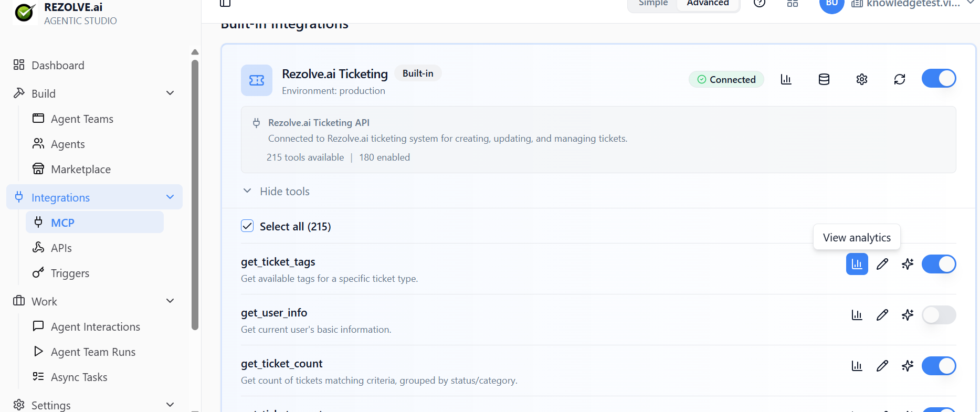Open the apps grid icon in header
Image resolution: width=980 pixels, height=412 pixels.
tap(793, 3)
